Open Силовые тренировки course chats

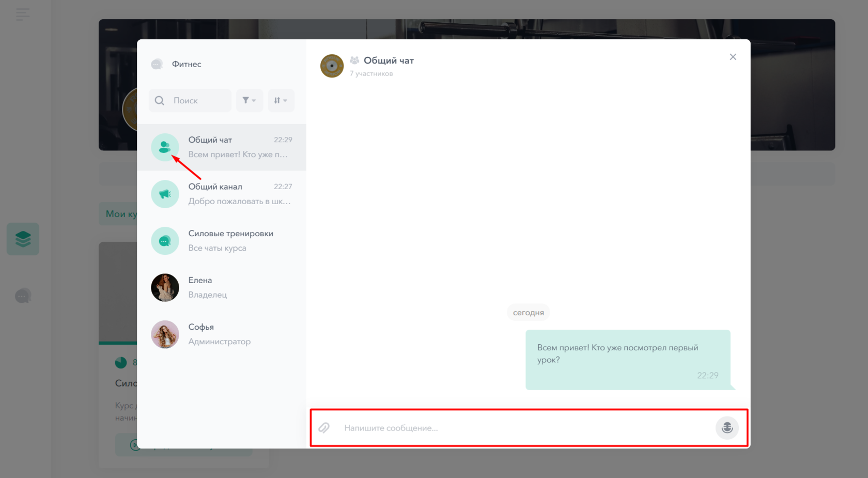[222, 241]
